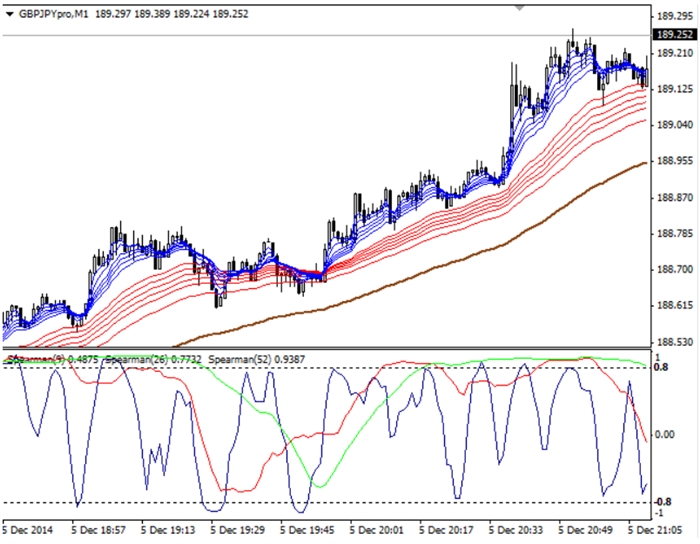Select the Spearman(26) indicator label
This screenshot has height=544, width=700.
(139, 359)
